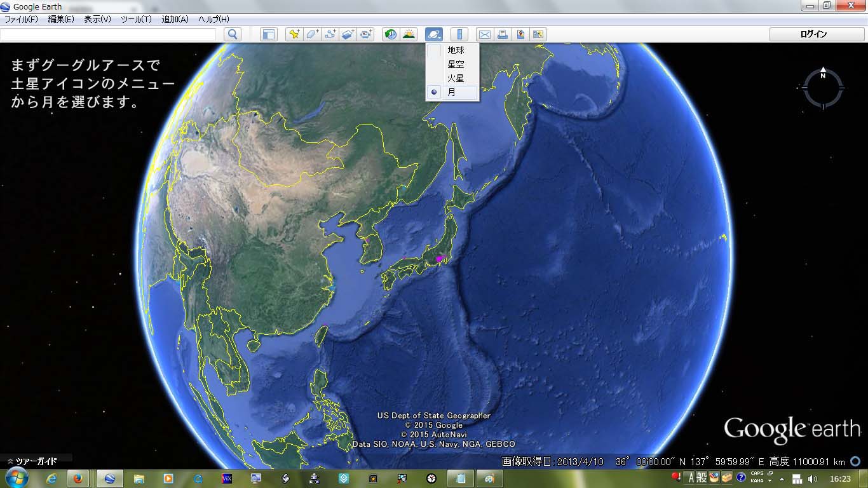Choose 月 from the planet menu

coord(452,92)
